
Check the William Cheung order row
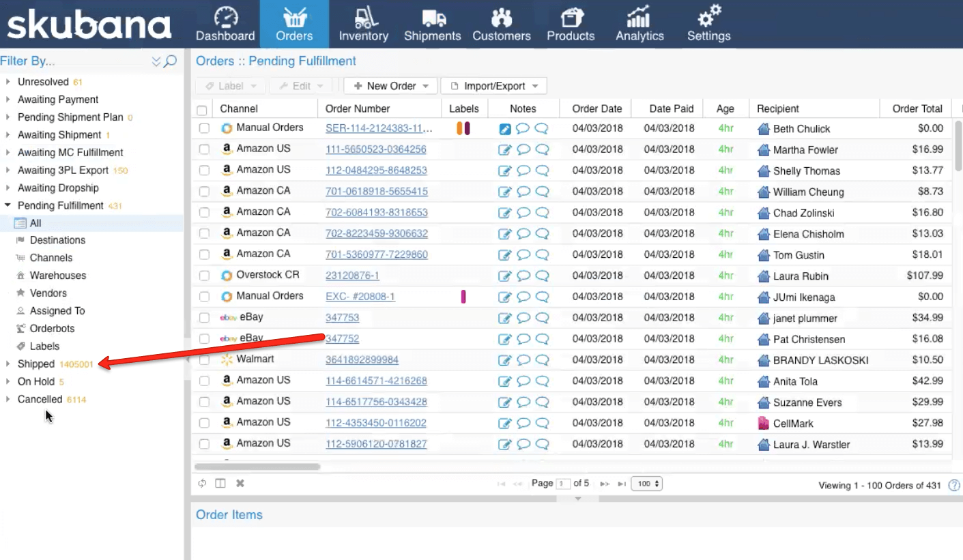click(204, 192)
